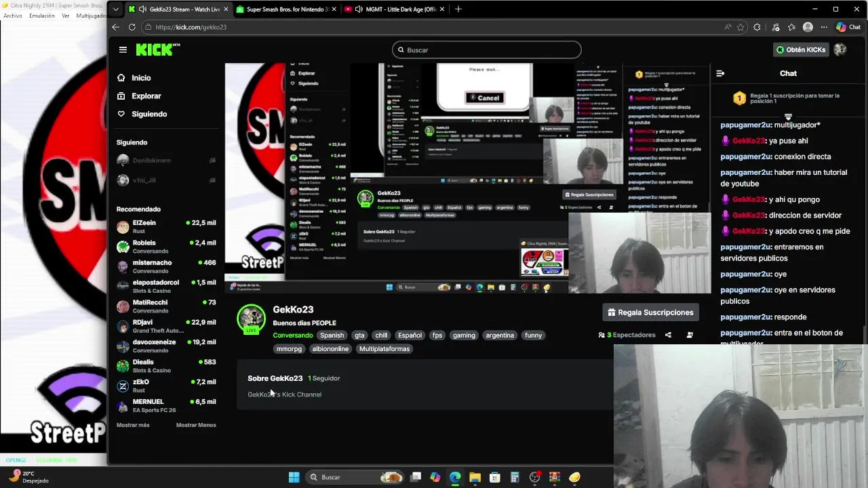This screenshot has height=488, width=868.
Task: Reload the Kick page
Action: click(132, 27)
